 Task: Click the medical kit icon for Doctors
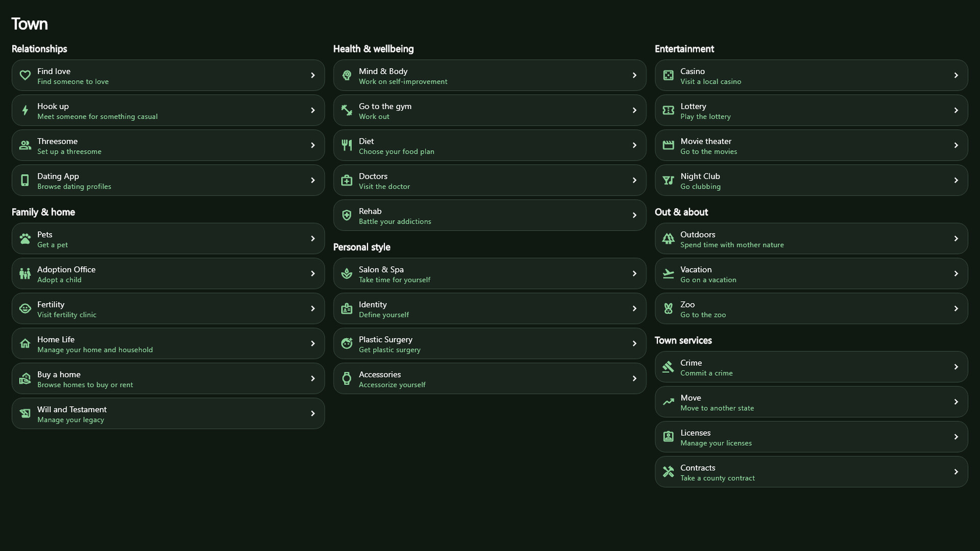click(x=347, y=180)
